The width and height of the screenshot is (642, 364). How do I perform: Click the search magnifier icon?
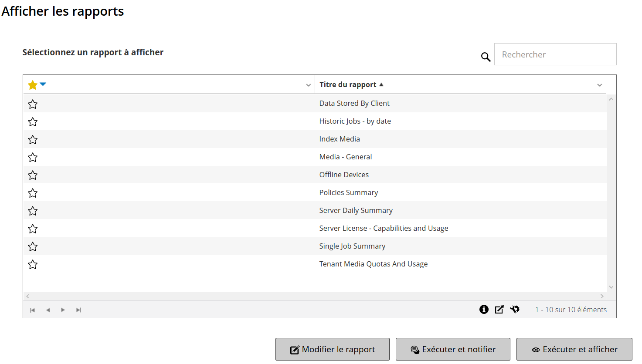click(x=486, y=57)
